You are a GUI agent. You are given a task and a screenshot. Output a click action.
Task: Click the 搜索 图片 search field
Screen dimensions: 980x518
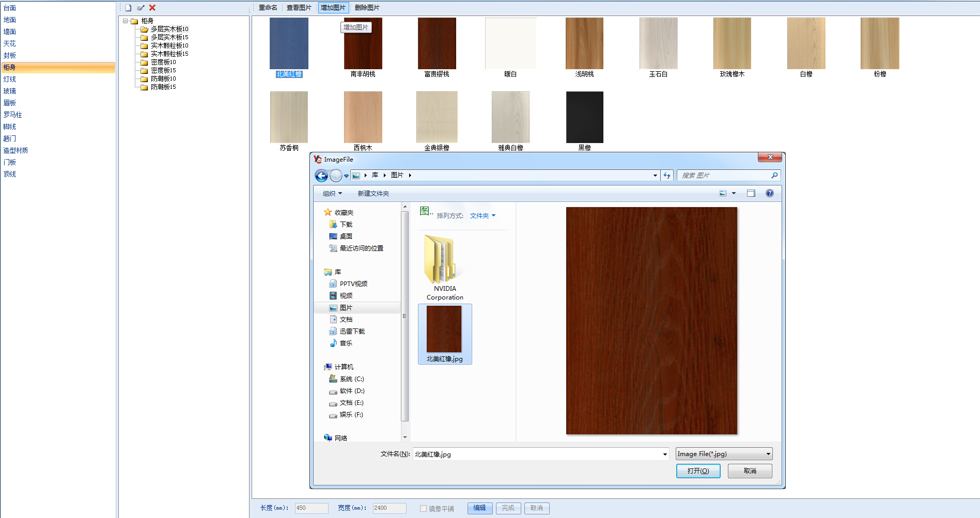(x=723, y=176)
